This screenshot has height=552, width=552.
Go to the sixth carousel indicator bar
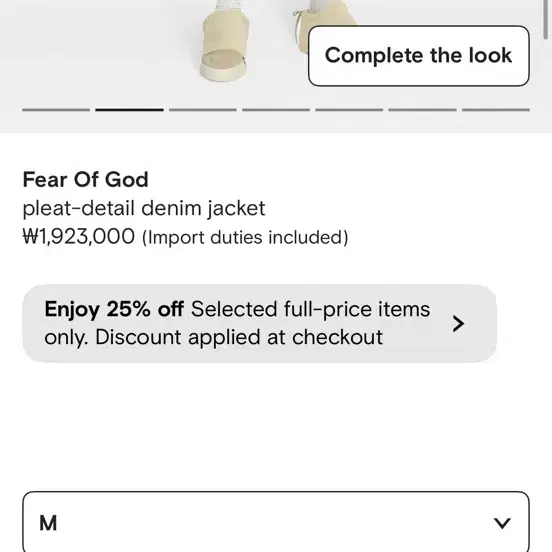tap(422, 110)
